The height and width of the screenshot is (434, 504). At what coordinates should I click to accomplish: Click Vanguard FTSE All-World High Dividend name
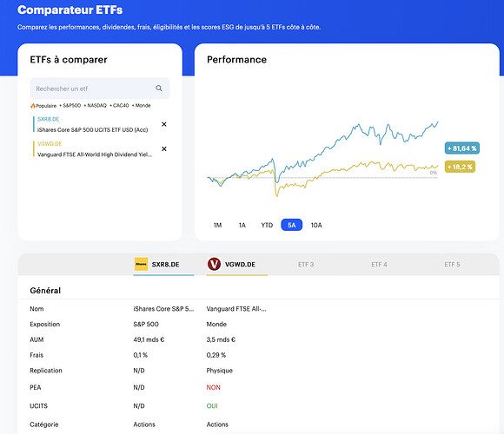coord(95,155)
